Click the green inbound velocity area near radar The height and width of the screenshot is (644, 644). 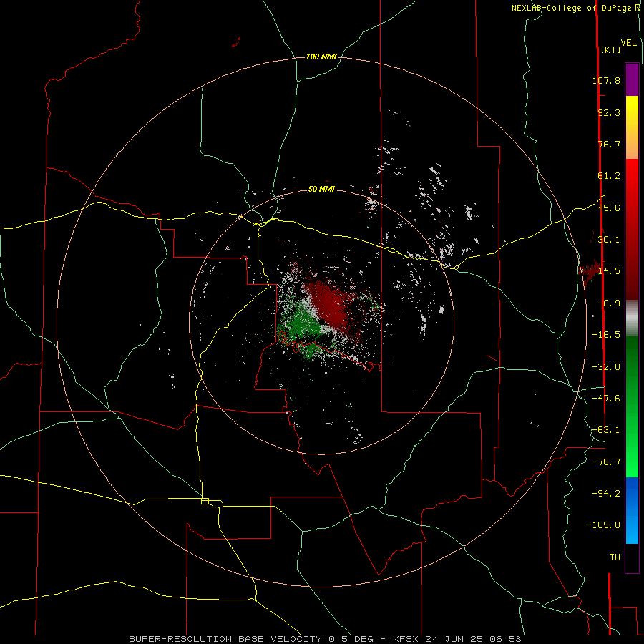301,324
